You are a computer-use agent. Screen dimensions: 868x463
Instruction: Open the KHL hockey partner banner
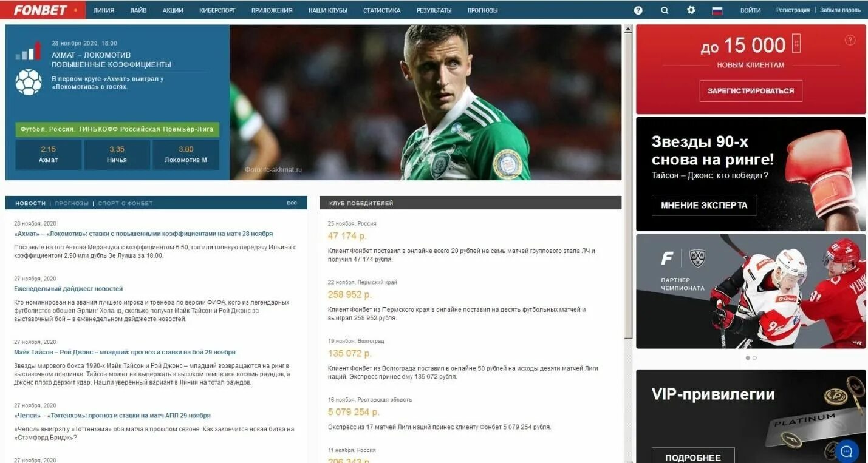point(751,291)
